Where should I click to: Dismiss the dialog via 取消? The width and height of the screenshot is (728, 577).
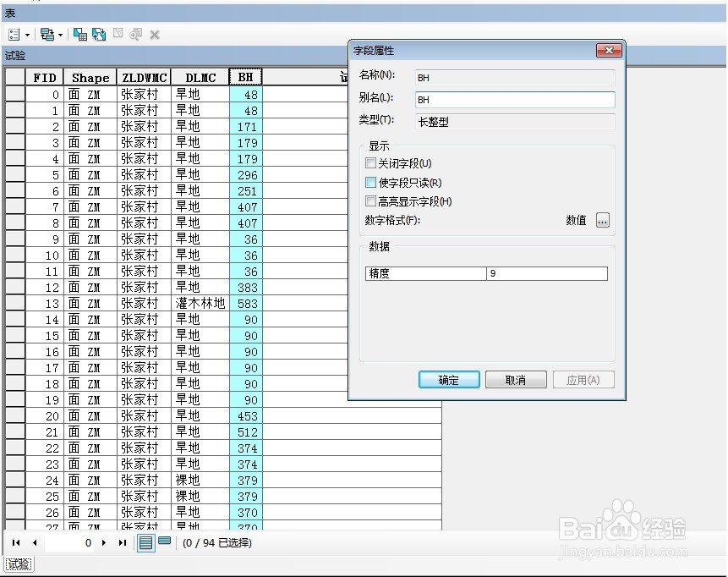(x=515, y=379)
